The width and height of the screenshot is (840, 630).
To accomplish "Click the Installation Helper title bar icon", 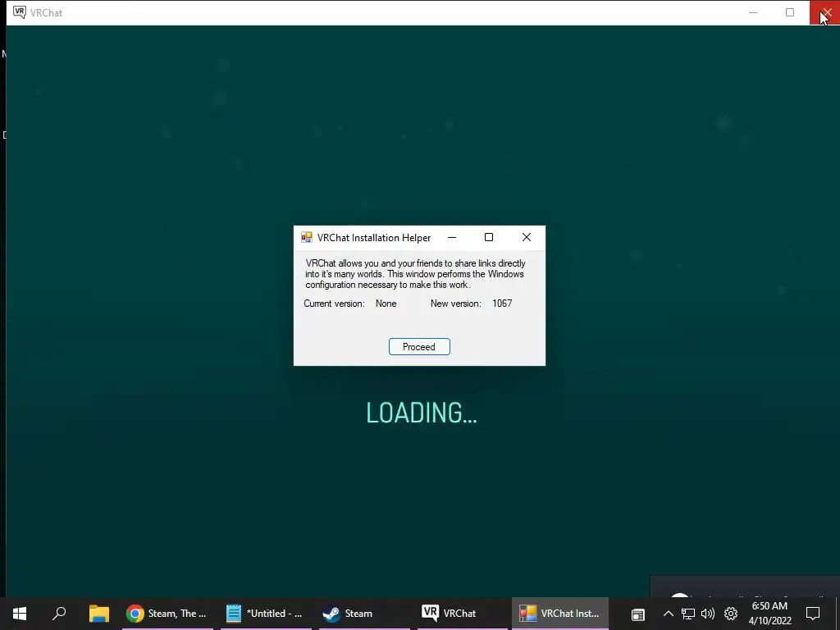I will click(307, 237).
